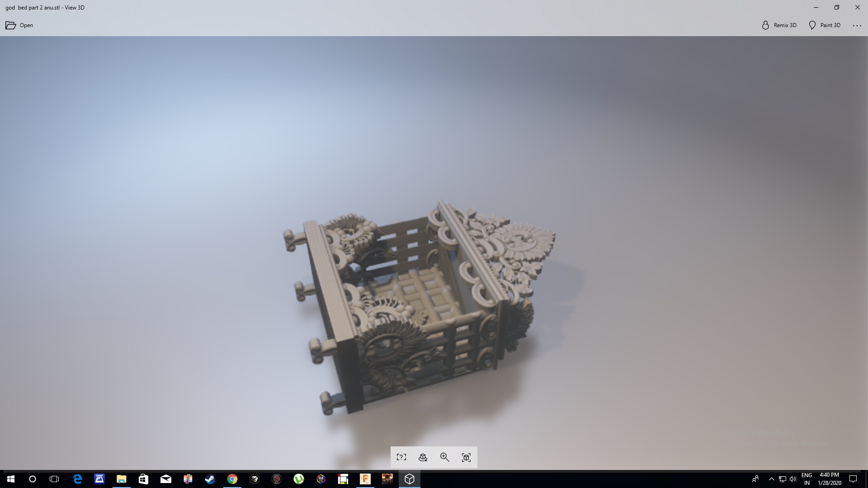
Task: Launch the Microsoft Store
Action: coord(144,479)
